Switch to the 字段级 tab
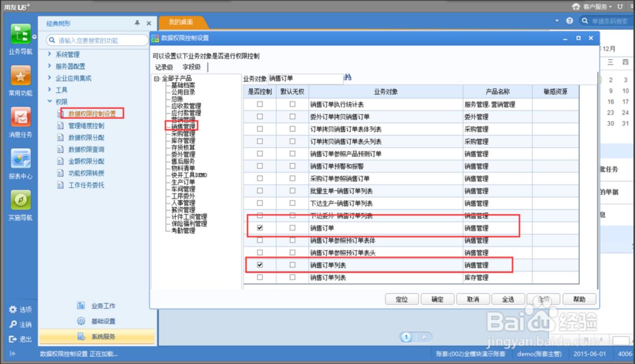 pyautogui.click(x=191, y=67)
